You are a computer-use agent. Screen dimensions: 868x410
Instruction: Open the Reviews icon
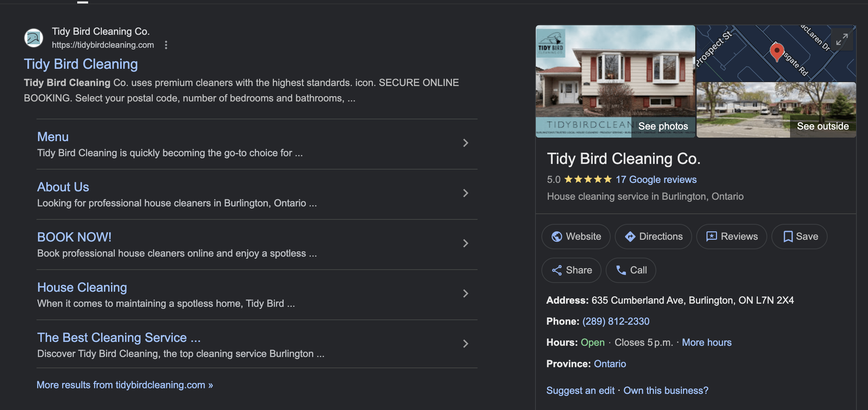(712, 236)
